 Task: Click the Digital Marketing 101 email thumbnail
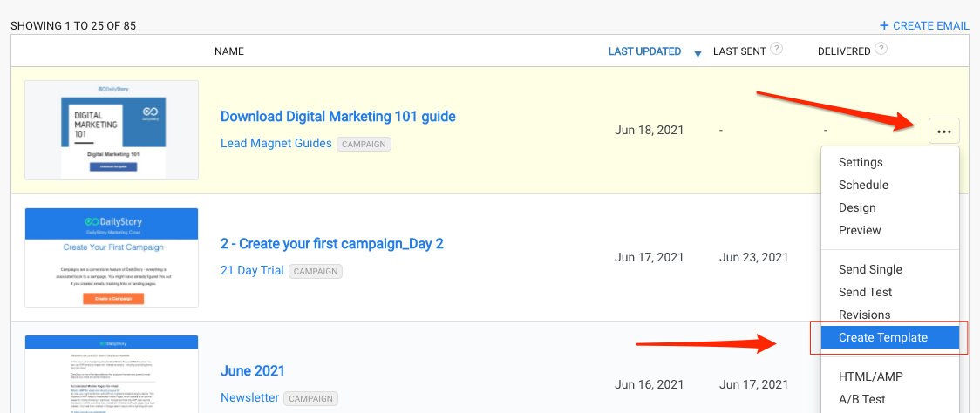tap(112, 130)
